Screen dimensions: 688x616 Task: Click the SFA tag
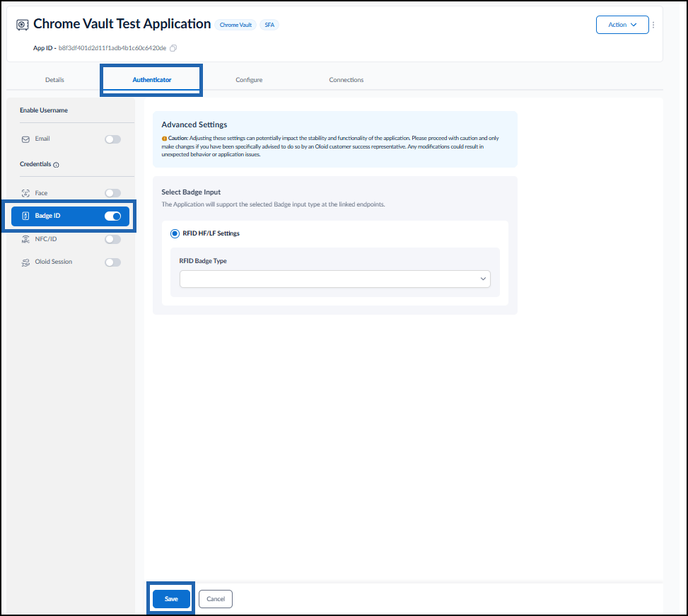pos(269,25)
